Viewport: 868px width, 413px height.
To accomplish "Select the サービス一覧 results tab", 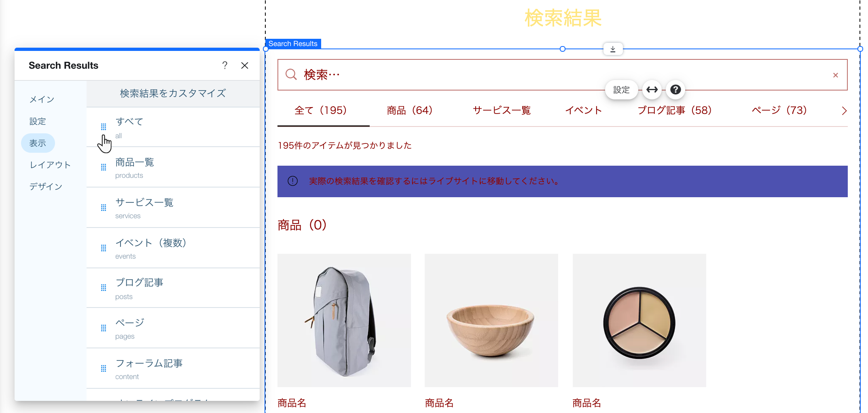I will (502, 110).
